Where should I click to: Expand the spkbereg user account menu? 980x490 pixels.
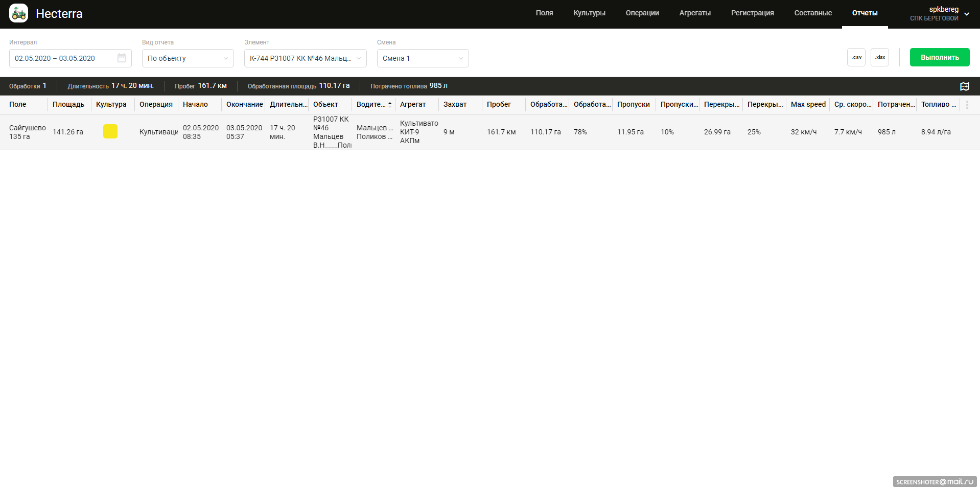(x=966, y=14)
